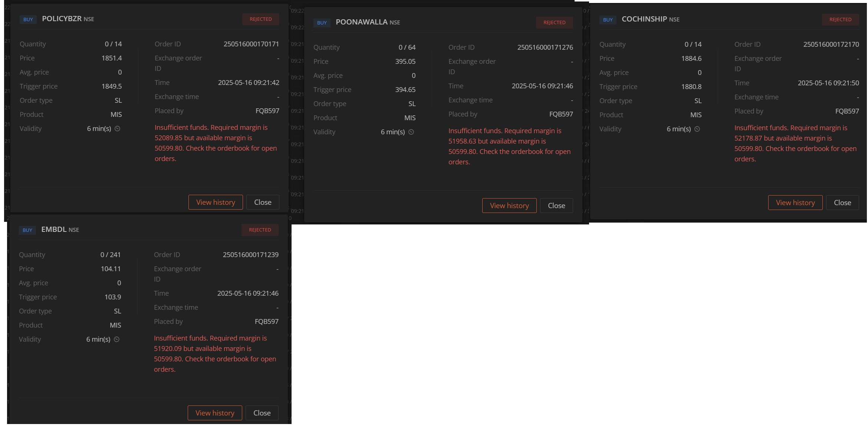Click REJECTED status badge on POLICYBZR
Viewport: 868px width, 427px height.
(261, 19)
